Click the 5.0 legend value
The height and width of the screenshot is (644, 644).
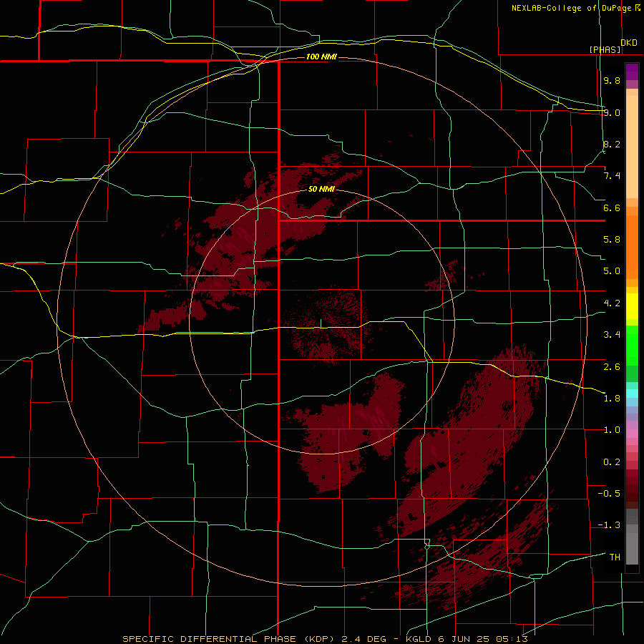[612, 271]
